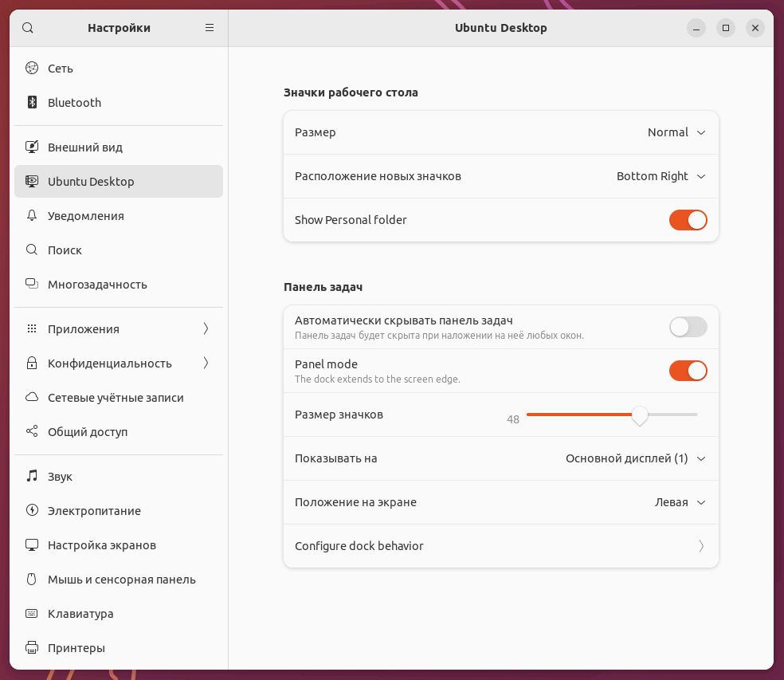Open Configure dock behavior
784x680 pixels.
(x=500, y=546)
